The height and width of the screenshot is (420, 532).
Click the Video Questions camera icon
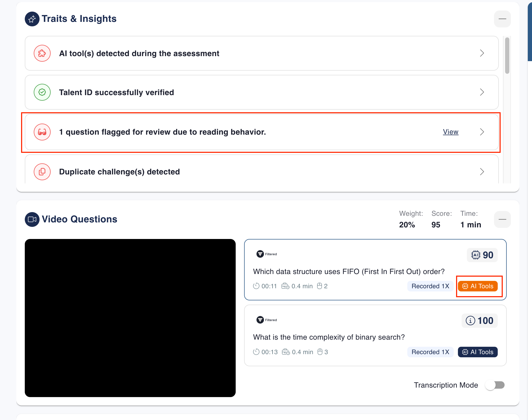pos(32,219)
